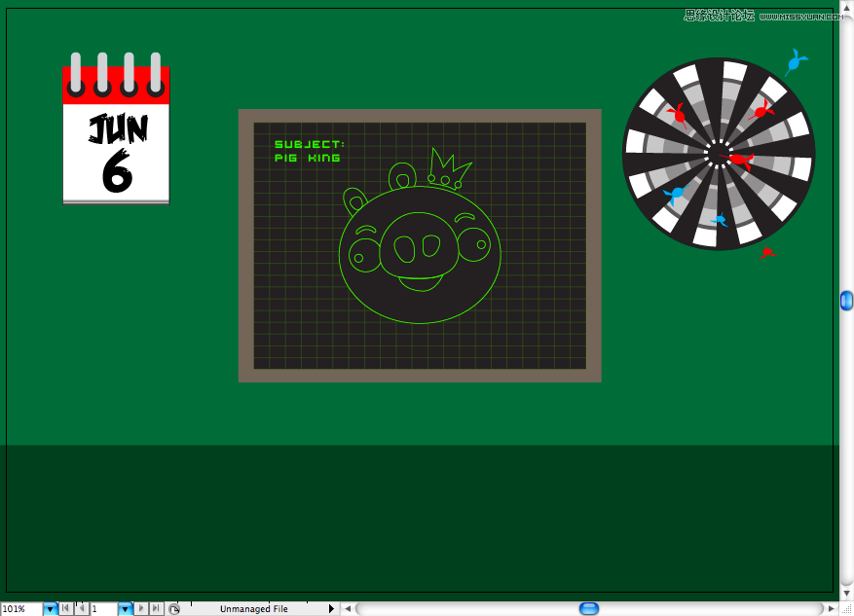The height and width of the screenshot is (616, 854).
Task: Click the zoom level field showing 101%
Action: point(21,609)
